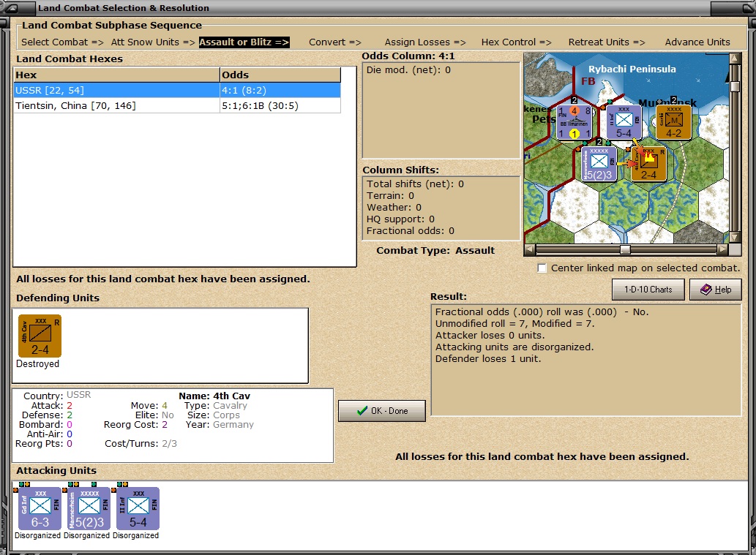The image size is (756, 555).
Task: Click the Hex Control subphase label
Action: tap(517, 42)
